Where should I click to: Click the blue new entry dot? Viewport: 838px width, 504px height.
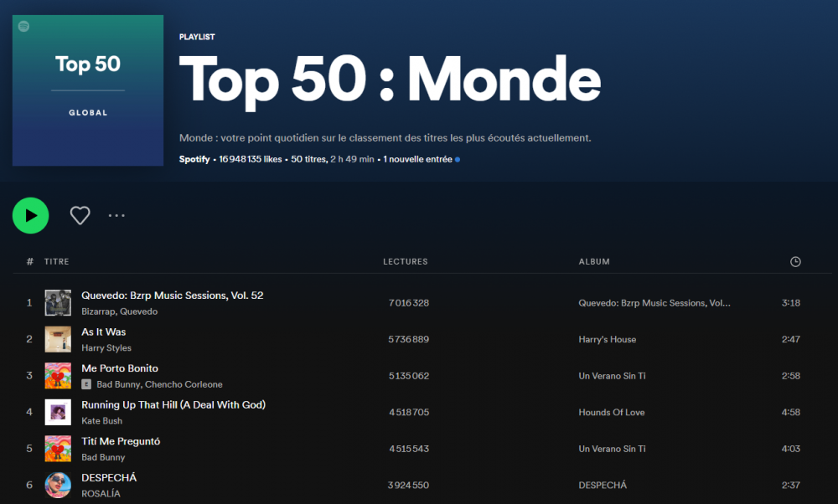458,160
